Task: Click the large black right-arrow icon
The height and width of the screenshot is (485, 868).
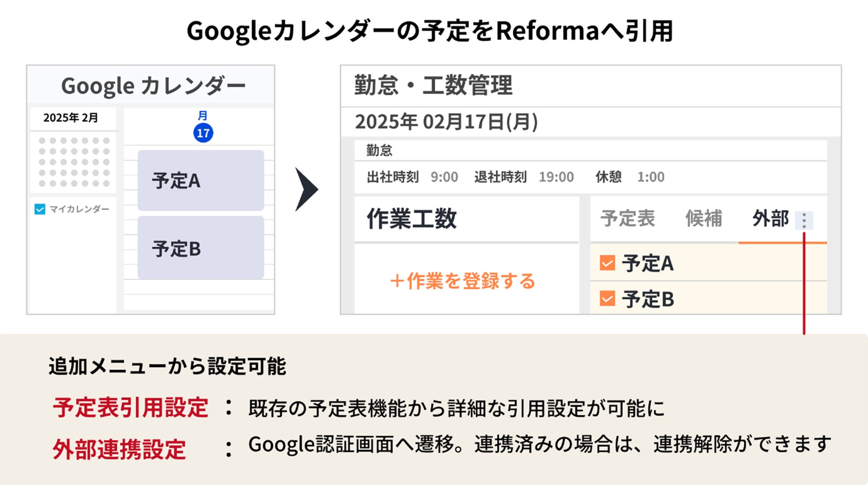Action: [306, 189]
